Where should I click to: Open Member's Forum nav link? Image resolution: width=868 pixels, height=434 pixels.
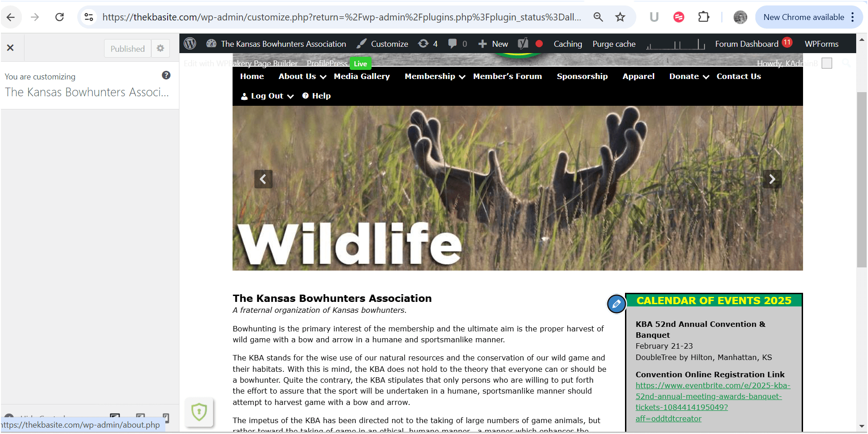click(507, 76)
